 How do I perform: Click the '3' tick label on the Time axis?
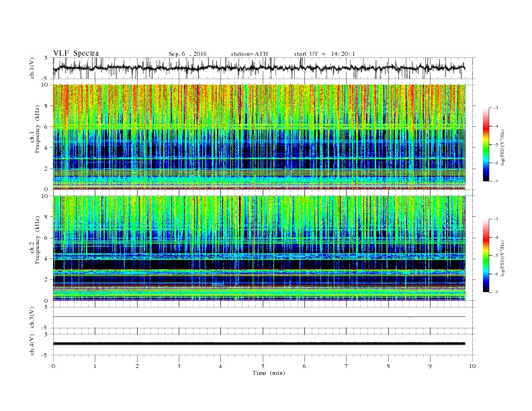(179, 366)
